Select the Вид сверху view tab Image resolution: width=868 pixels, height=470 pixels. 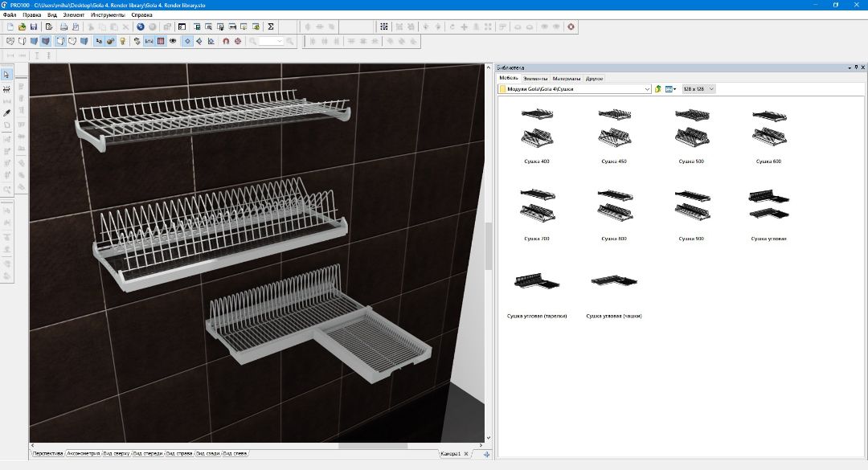click(116, 454)
